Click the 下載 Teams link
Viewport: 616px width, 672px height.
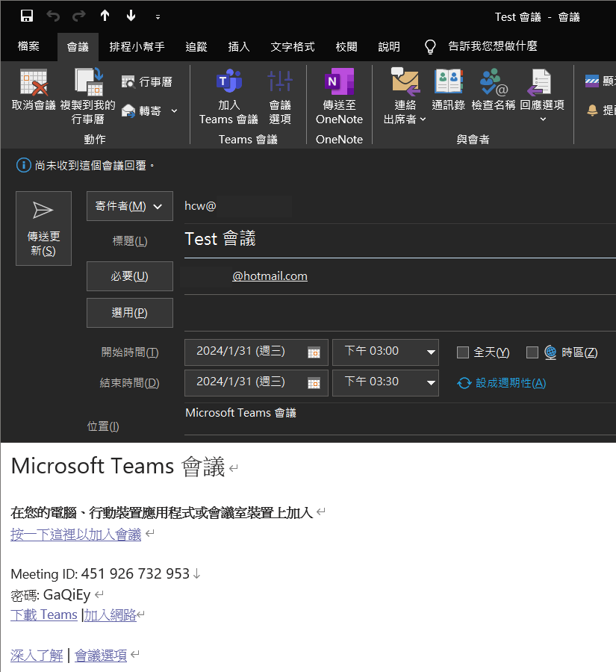[44, 615]
